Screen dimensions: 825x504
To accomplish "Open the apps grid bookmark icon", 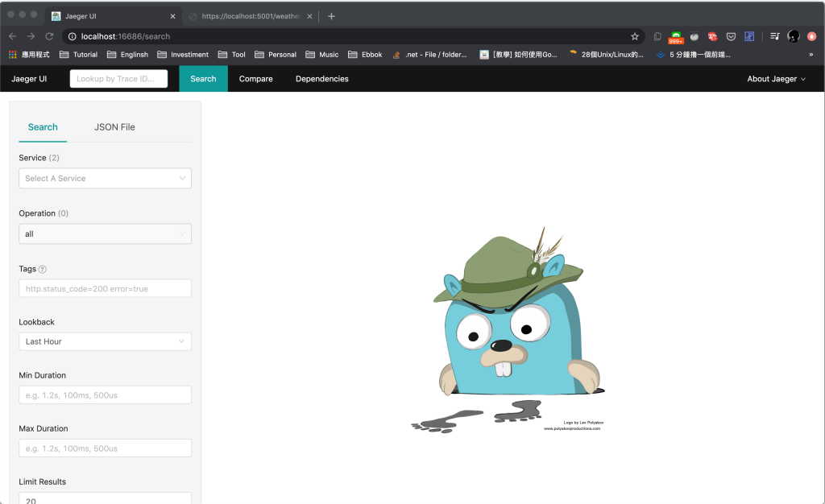I will [x=13, y=55].
